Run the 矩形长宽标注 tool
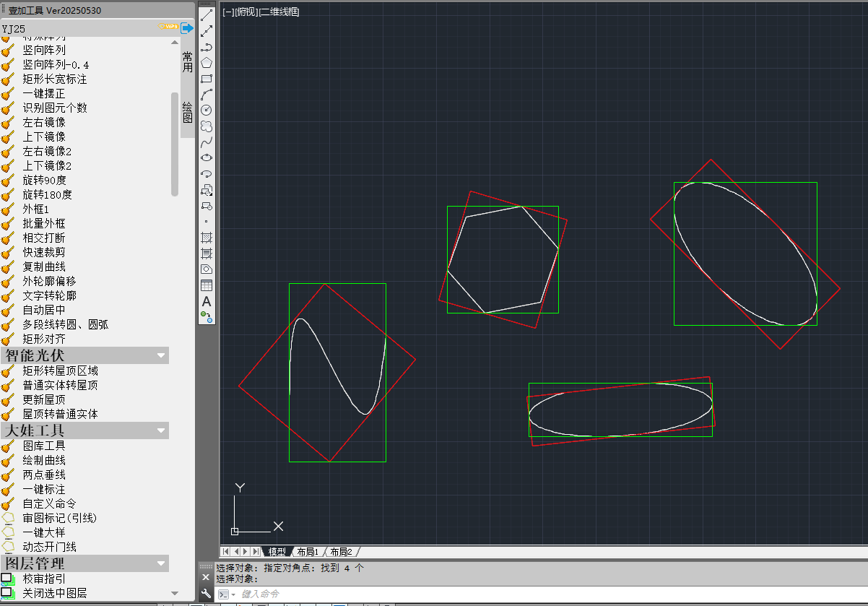The height and width of the screenshot is (606, 868). [55, 79]
